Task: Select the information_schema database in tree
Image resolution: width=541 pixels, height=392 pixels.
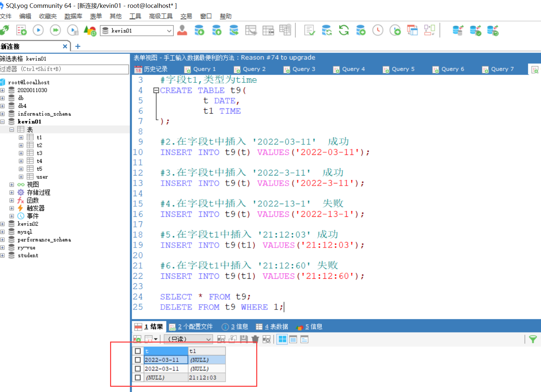Action: 44,114
